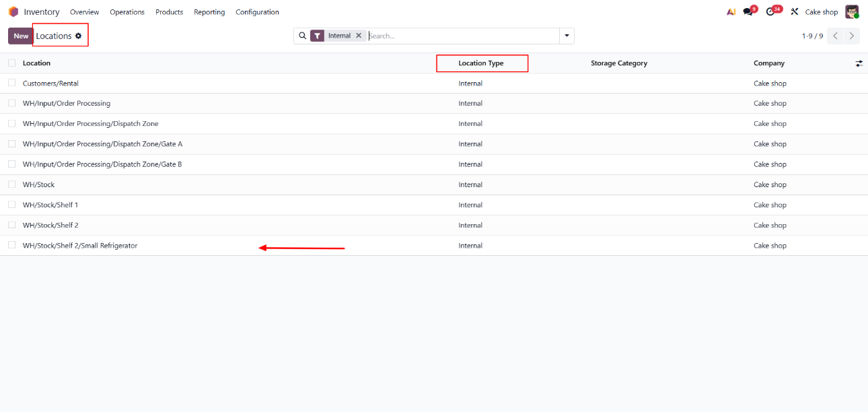
Task: Open the user avatar menu
Action: click(x=852, y=12)
